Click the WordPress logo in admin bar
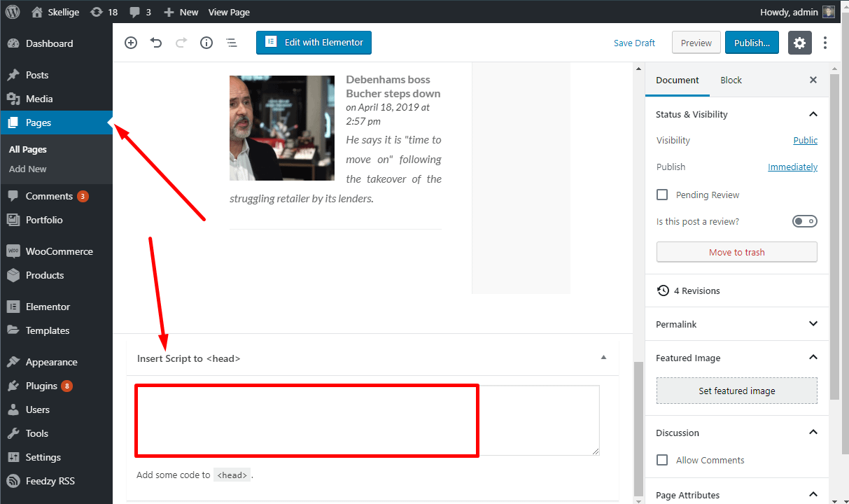Viewport: 849px width, 504px height. coord(13,12)
